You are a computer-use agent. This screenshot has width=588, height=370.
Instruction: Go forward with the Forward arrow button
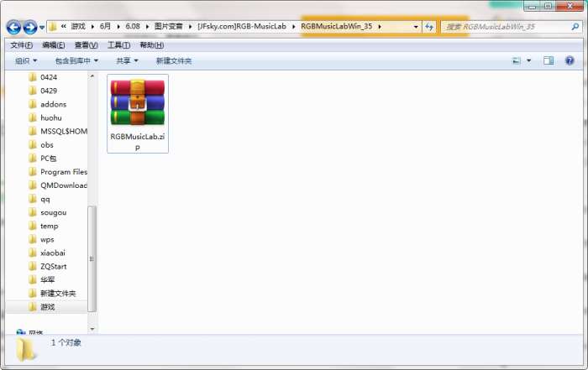tap(30, 27)
